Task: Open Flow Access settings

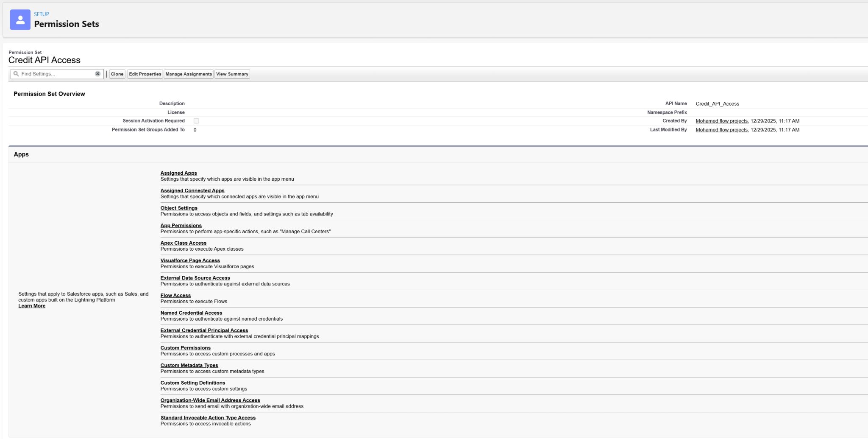Action: coord(175,295)
